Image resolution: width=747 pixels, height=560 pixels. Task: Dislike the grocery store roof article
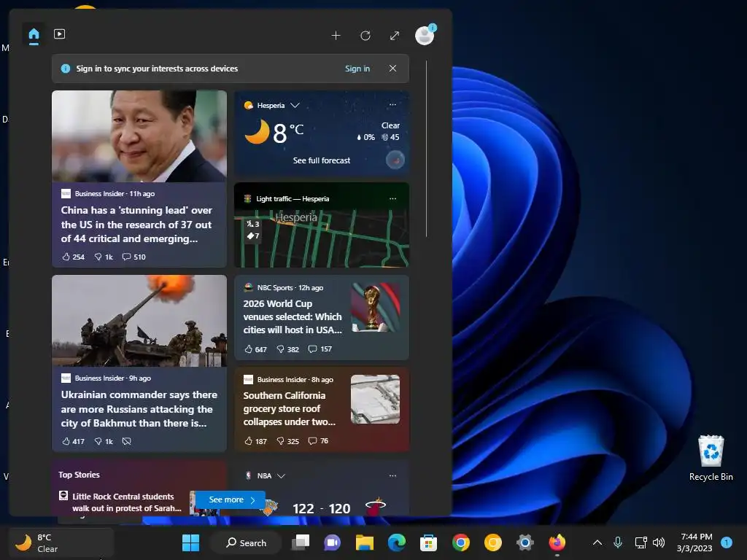[x=287, y=441]
